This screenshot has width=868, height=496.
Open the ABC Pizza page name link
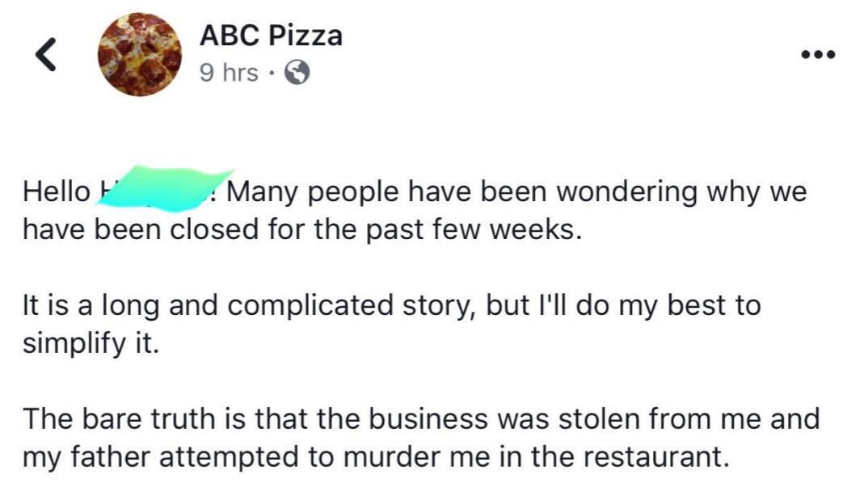pos(270,36)
